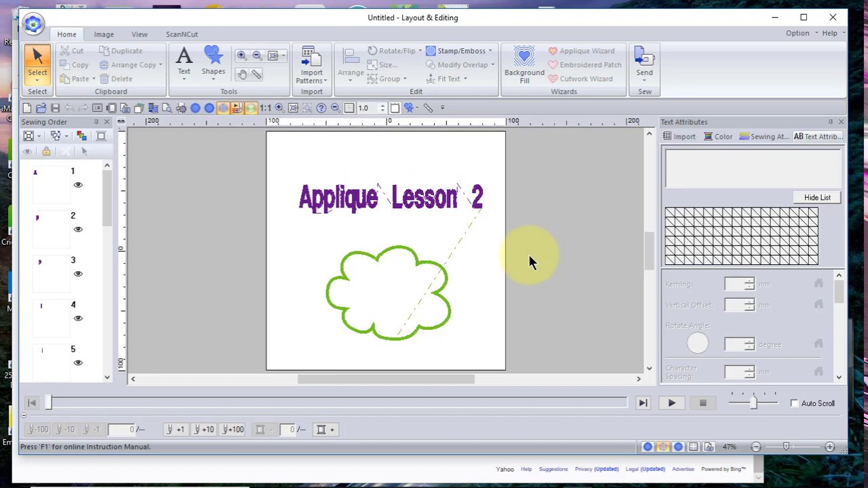The height and width of the screenshot is (488, 868).
Task: Click the Select arrow tool
Action: coord(37,64)
